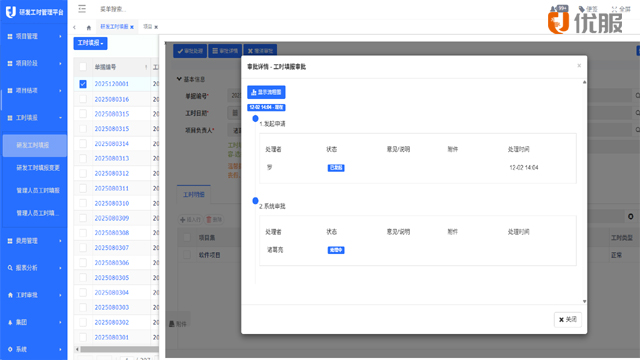
Task: Open notifications bell with 99+ badge
Action: pos(558,9)
